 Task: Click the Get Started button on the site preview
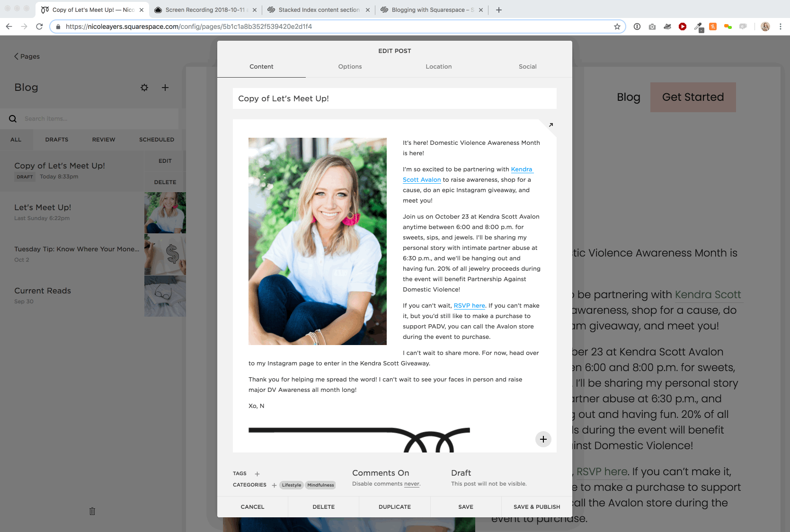[x=693, y=97]
